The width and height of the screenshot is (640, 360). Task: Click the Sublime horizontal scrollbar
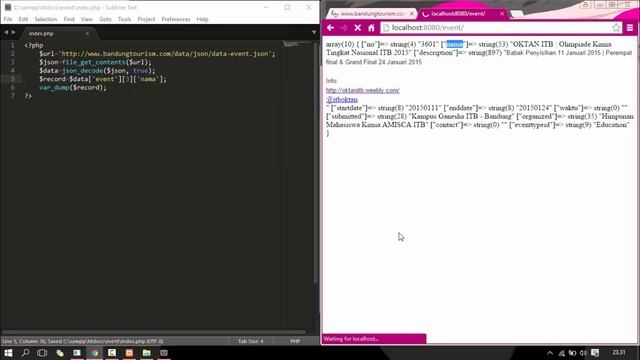(153, 332)
